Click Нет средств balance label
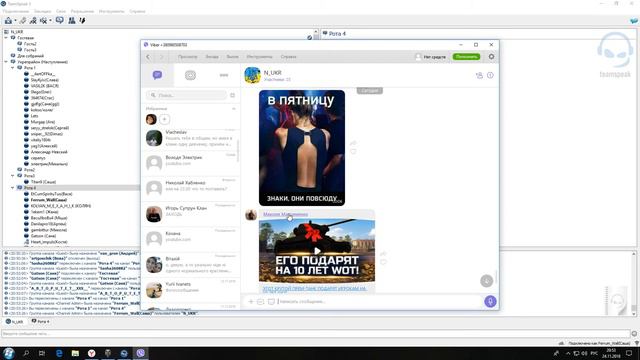This screenshot has height=360, width=640. pyautogui.click(x=434, y=57)
